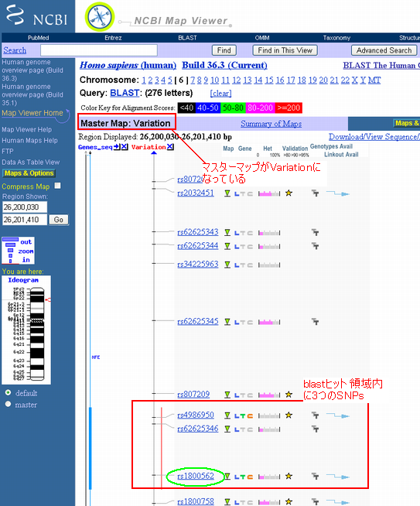The width and height of the screenshot is (420, 506).
Task: Click the HFE gene label on Genes_seq
Action: click(x=96, y=357)
